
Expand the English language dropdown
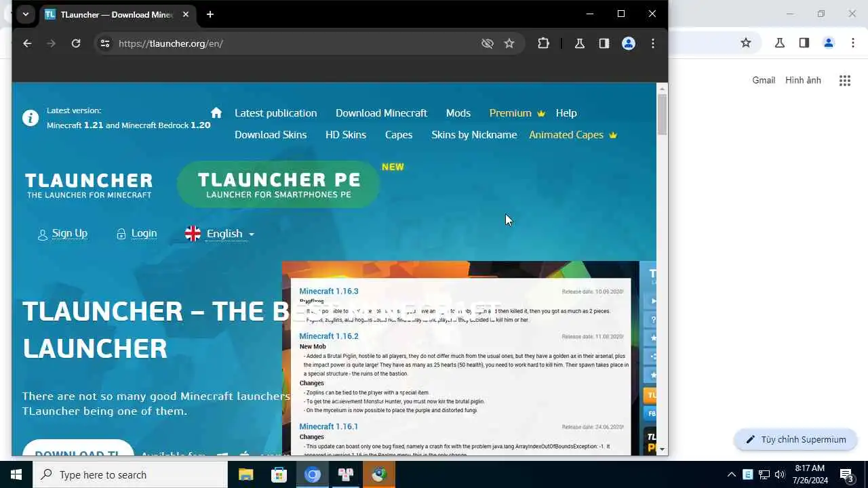point(220,234)
